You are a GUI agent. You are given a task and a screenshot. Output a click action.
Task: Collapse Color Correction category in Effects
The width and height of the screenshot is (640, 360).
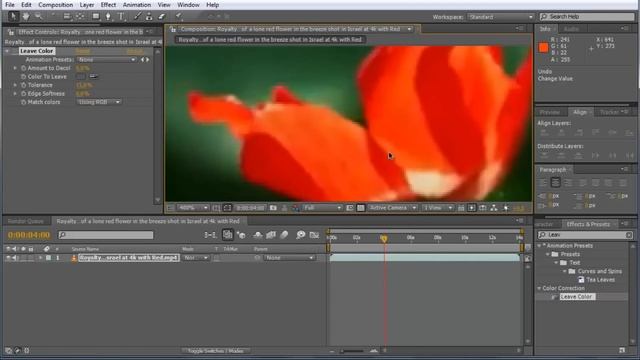tap(539, 288)
